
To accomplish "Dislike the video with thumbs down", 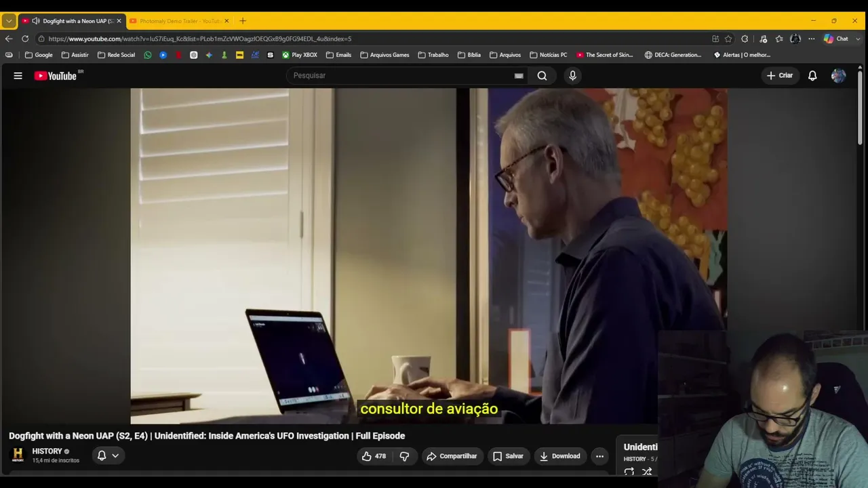I will [x=404, y=456].
